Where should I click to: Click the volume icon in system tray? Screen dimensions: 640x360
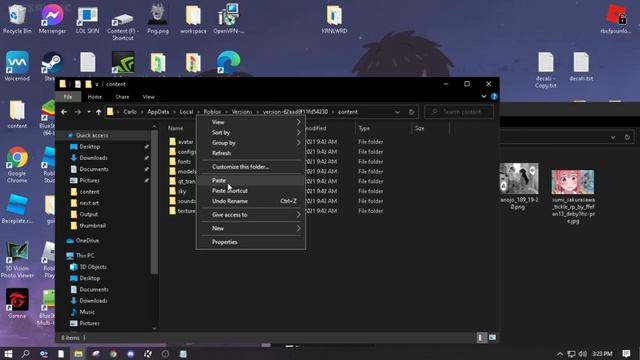point(582,353)
